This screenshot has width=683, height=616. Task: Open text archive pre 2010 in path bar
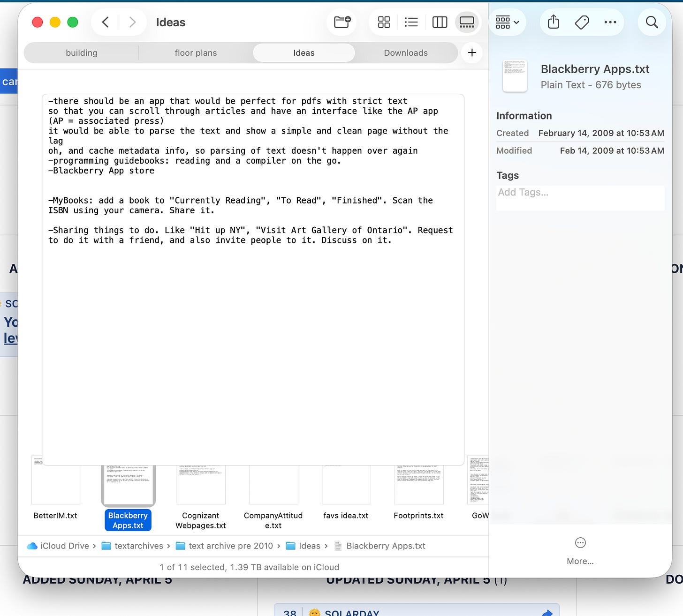point(224,546)
